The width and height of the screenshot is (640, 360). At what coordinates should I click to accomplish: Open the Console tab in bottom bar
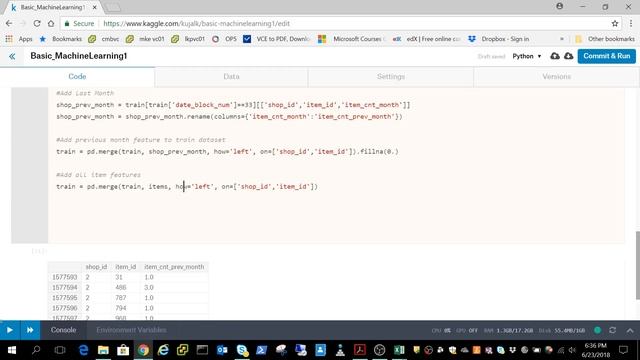click(63, 330)
